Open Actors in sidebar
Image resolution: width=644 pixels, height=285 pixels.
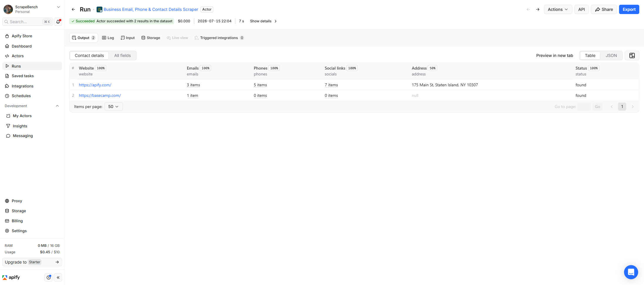click(32, 56)
